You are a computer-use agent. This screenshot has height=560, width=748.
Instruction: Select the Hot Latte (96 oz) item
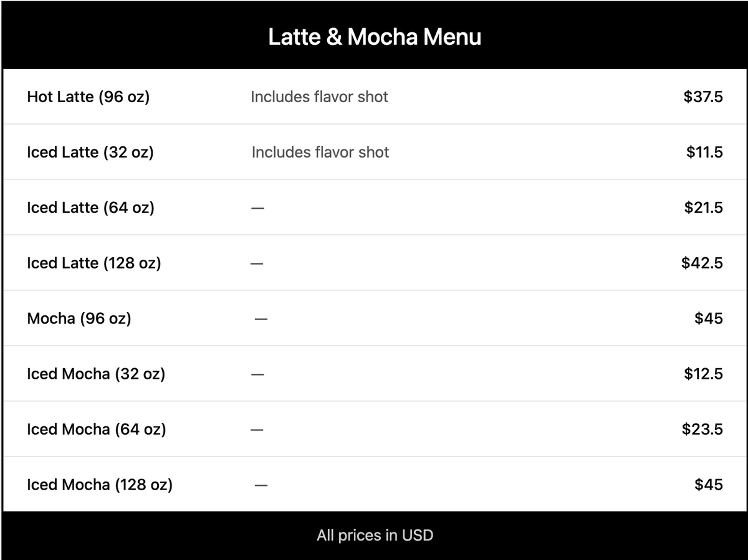click(89, 97)
